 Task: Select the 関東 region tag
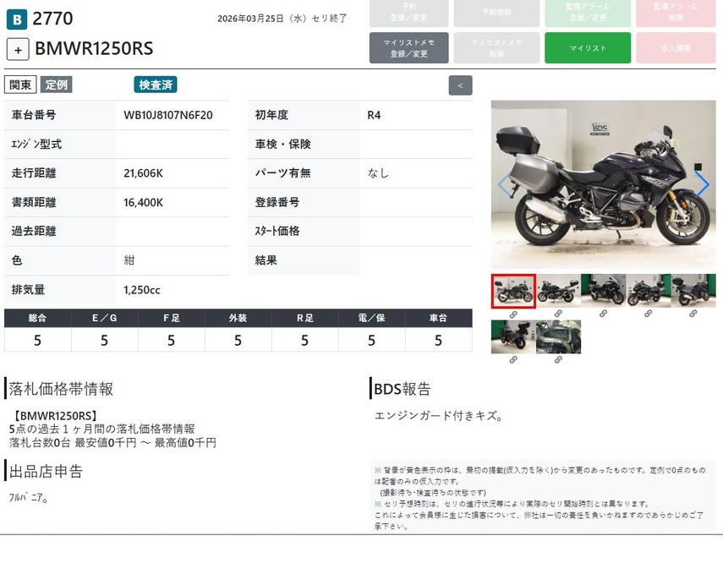click(x=20, y=85)
